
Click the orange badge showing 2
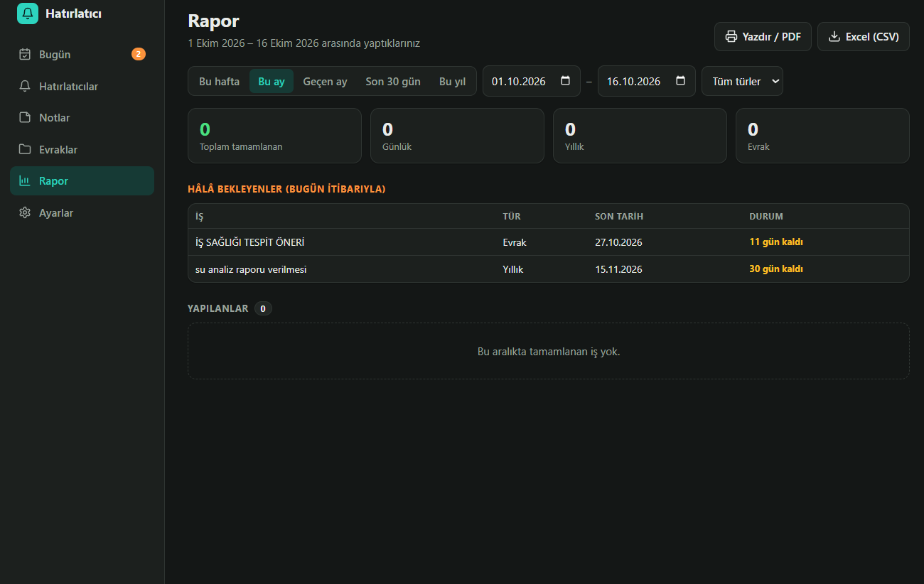pyautogui.click(x=139, y=54)
